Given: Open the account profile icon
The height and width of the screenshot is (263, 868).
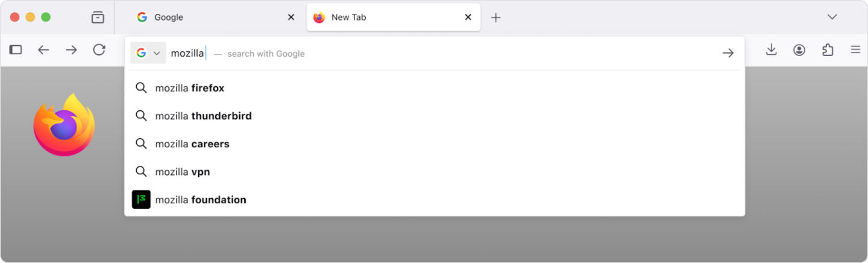Looking at the screenshot, I should coord(799,50).
